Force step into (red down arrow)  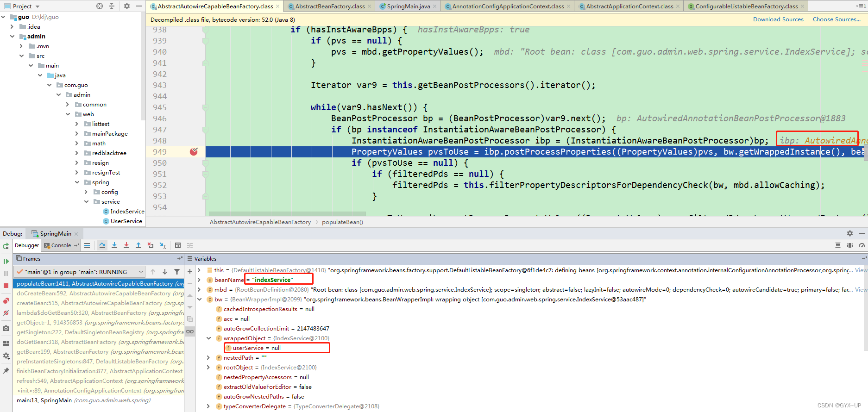[126, 245]
